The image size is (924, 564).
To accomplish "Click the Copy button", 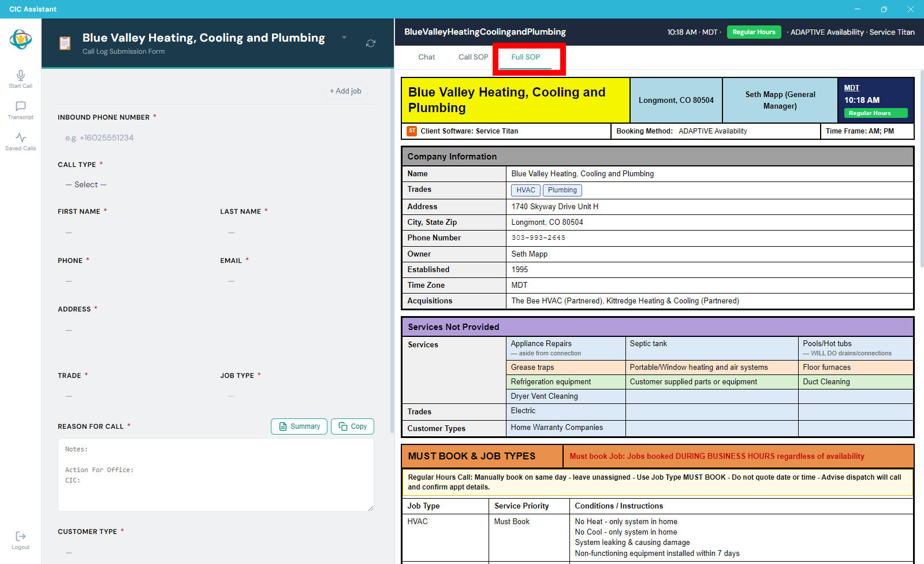I will 352,426.
